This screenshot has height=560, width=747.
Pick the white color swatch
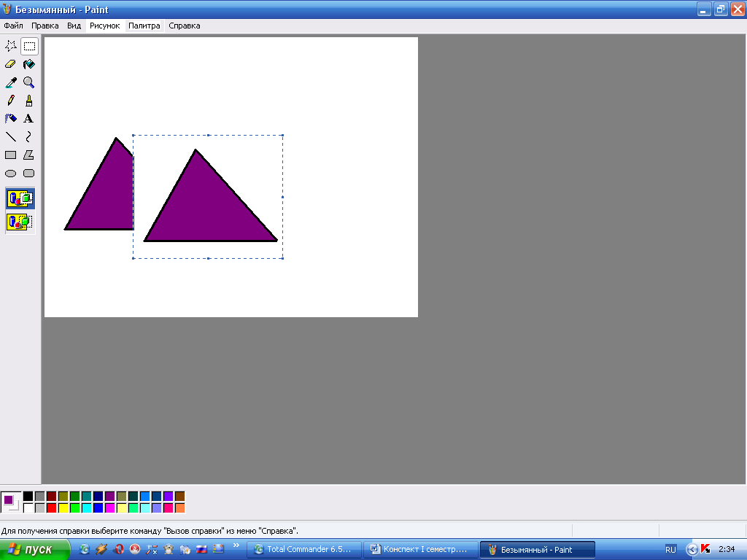point(28,508)
